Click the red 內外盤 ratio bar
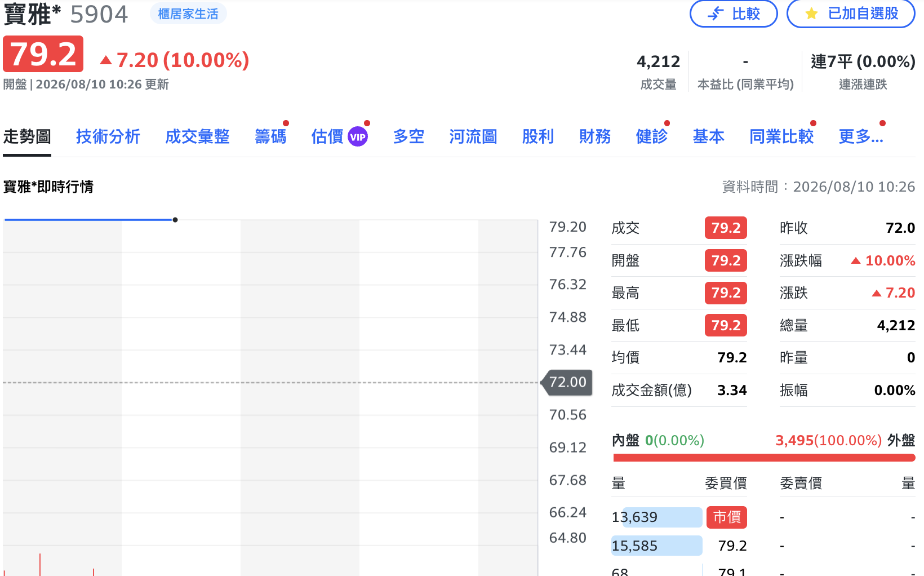The image size is (924, 576). (x=764, y=458)
